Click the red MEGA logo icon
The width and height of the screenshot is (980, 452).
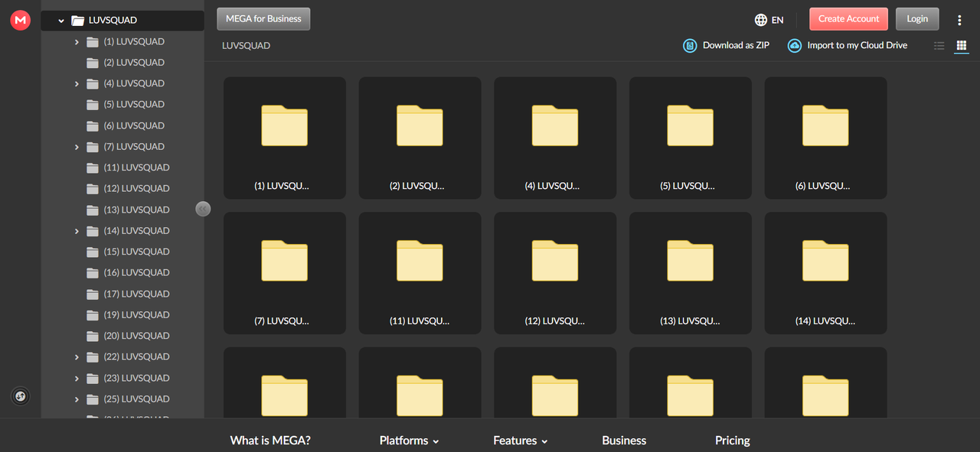pyautogui.click(x=20, y=20)
